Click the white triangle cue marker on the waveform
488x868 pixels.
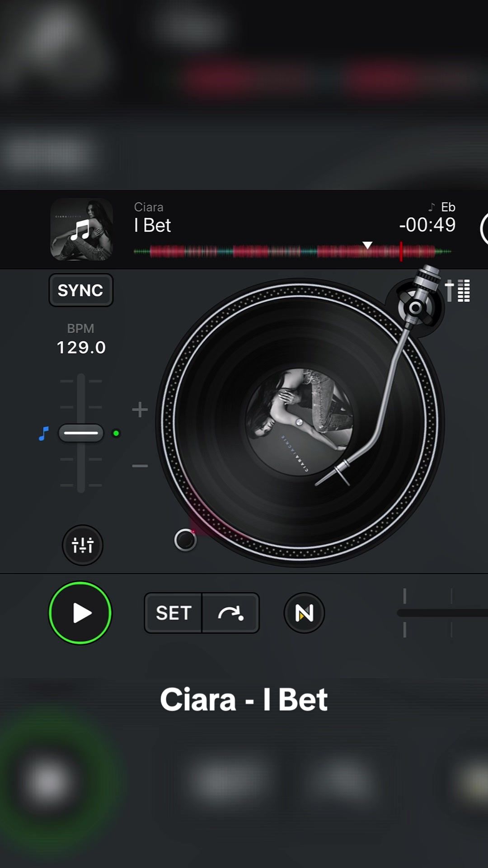368,245
